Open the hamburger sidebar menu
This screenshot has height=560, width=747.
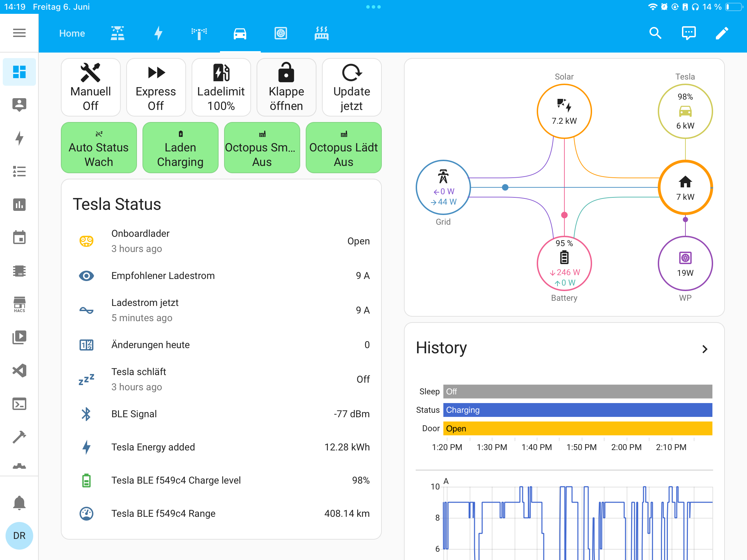click(x=19, y=33)
